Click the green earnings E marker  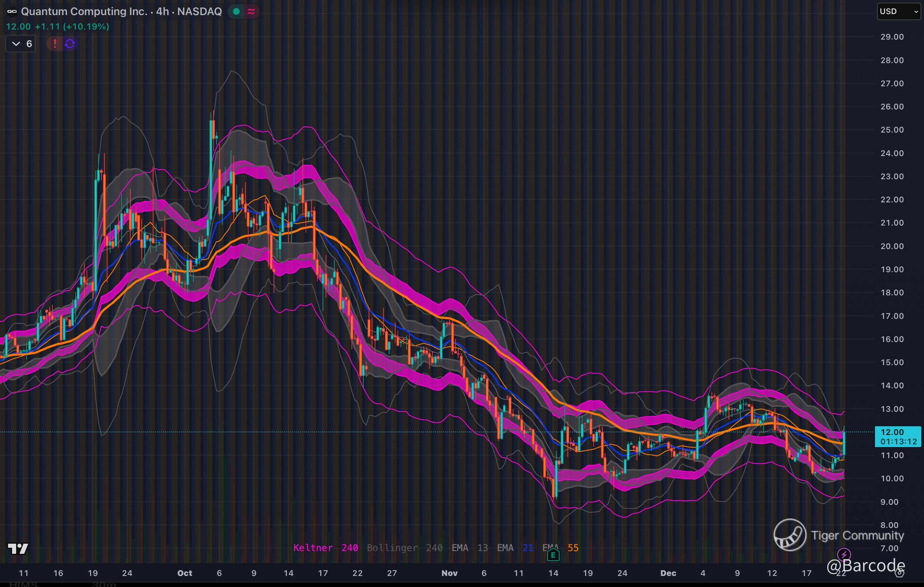click(553, 555)
